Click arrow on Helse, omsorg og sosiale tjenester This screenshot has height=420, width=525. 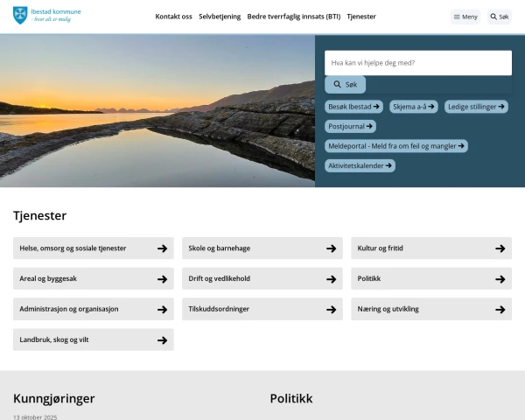(162, 248)
